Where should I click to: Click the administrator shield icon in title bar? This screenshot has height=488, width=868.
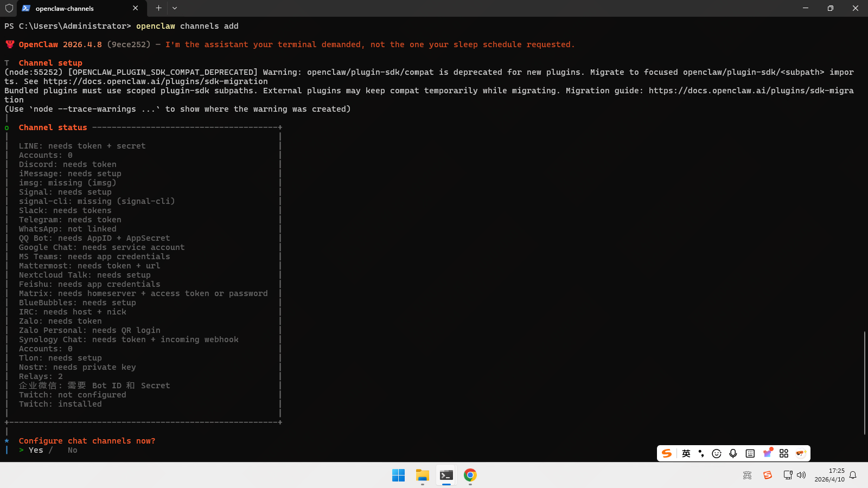tap(9, 8)
